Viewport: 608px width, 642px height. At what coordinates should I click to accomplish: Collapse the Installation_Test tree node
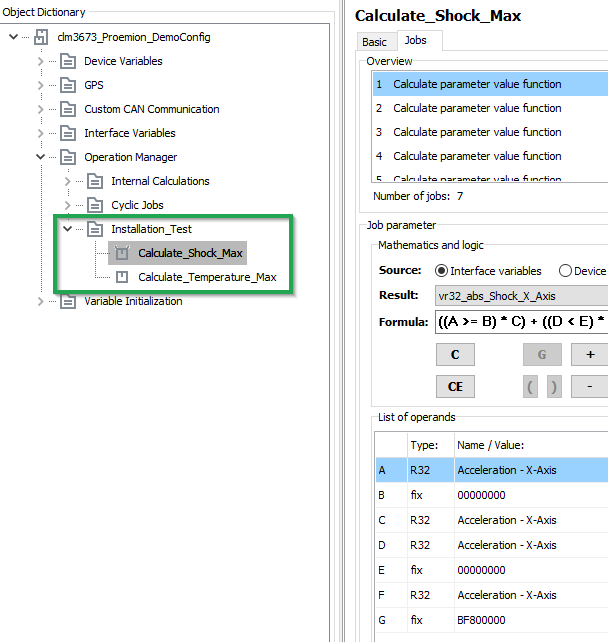click(67, 229)
